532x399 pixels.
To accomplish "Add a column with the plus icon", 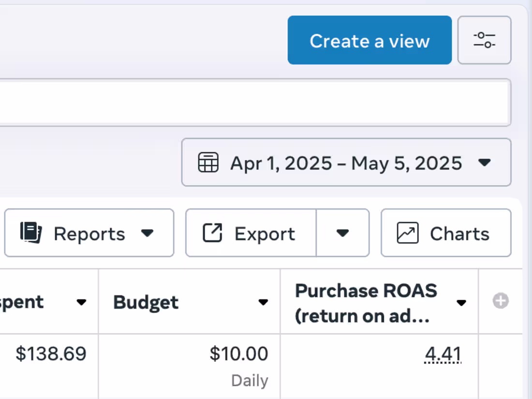I will coord(501,301).
